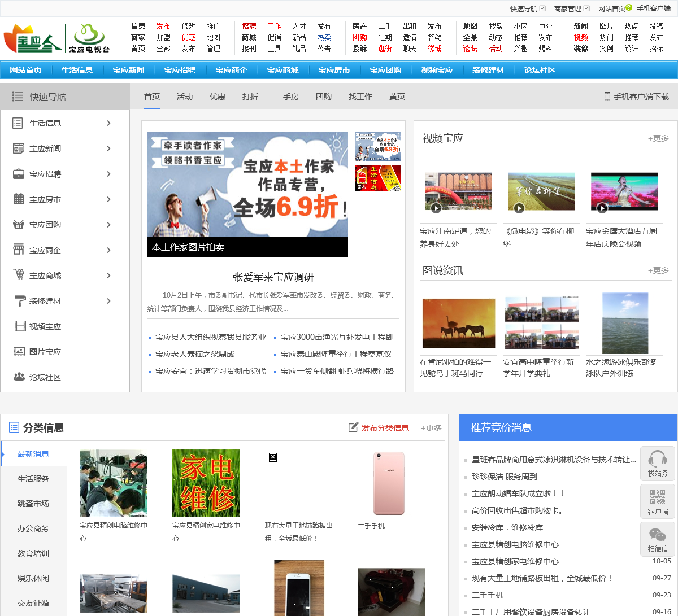Click 视频 link in top 新闻 column
678x616 pixels.
point(581,37)
